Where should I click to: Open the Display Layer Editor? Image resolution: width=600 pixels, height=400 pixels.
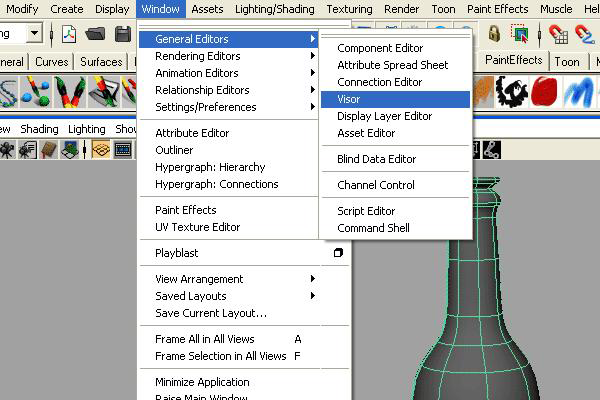tap(395, 116)
